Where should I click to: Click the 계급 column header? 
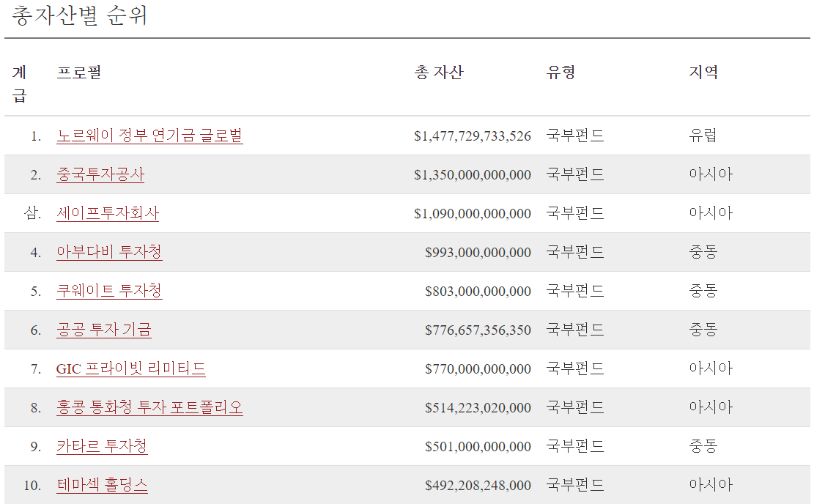tap(19, 84)
